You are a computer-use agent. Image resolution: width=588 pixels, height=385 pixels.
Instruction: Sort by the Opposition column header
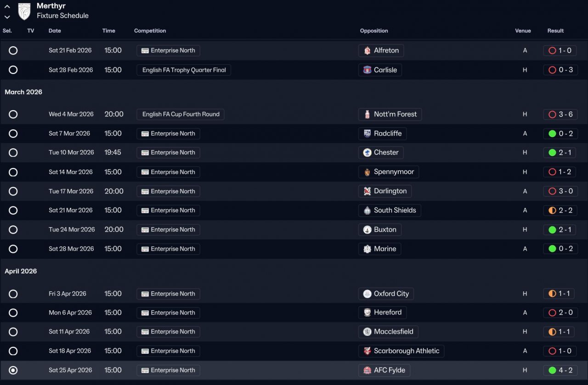point(374,31)
